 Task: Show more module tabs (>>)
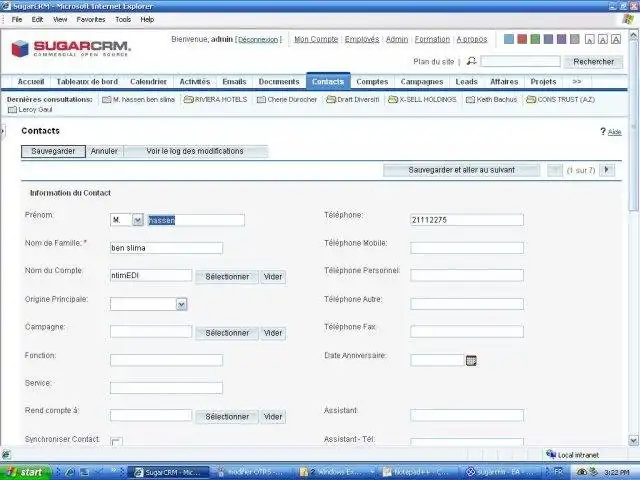point(576,82)
